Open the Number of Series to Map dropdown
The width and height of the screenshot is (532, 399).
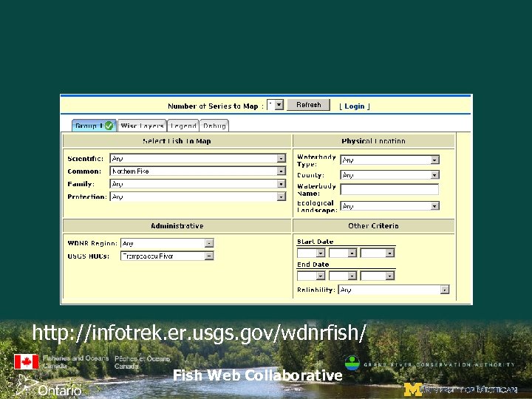pos(275,105)
